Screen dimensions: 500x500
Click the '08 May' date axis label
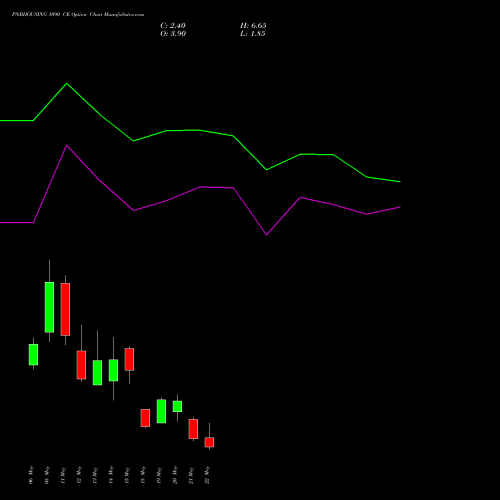tap(47, 475)
